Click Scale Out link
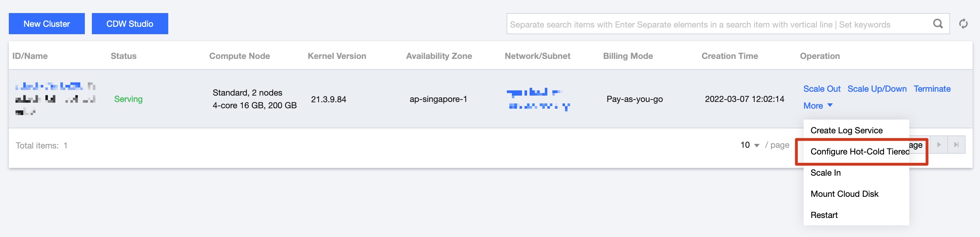980x237 pixels. point(822,89)
